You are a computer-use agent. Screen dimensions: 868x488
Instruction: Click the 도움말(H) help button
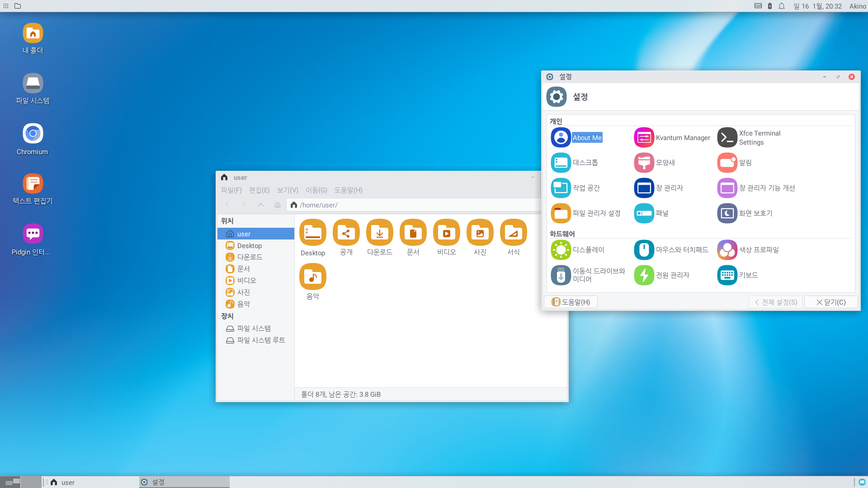571,302
